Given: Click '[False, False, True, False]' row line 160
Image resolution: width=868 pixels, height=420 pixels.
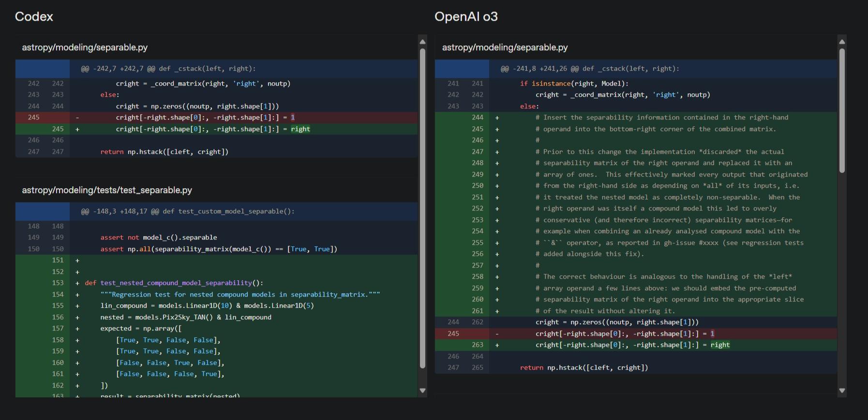Looking at the screenshot, I should 216,363.
